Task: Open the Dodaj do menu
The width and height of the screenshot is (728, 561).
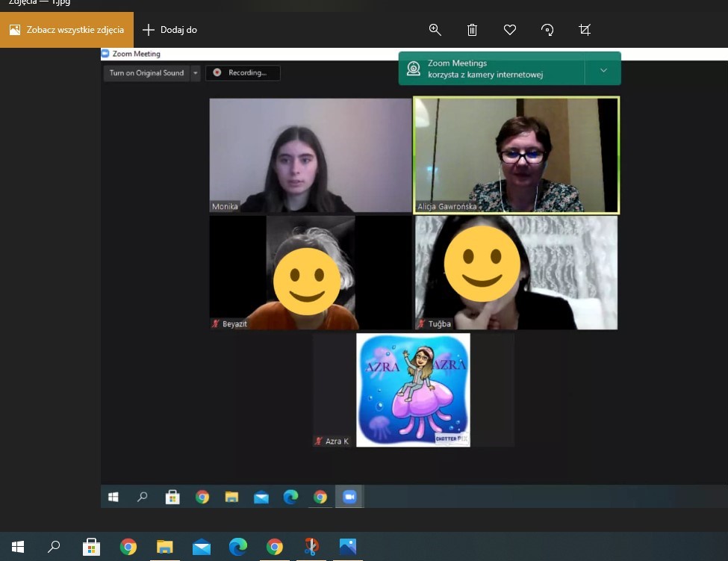Action: tap(169, 30)
